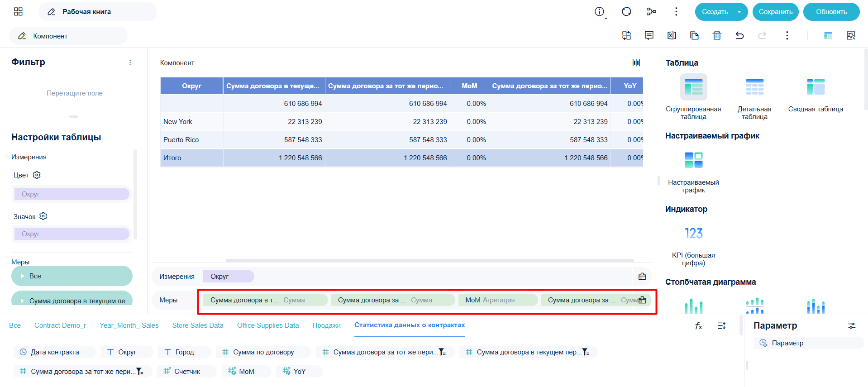Click the Excel export icon
Viewport: 868px width, 387px height.
point(672,35)
